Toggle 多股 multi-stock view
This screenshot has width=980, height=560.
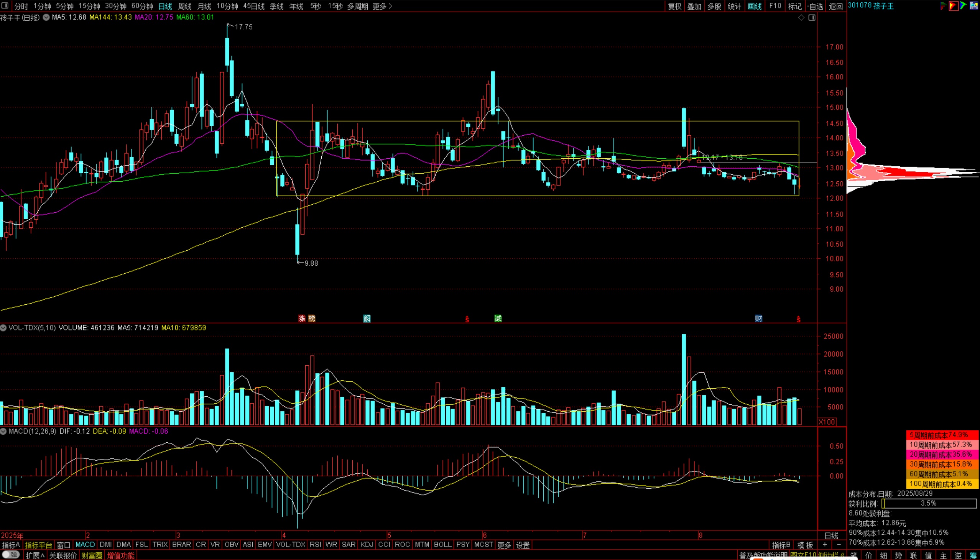[x=715, y=6]
